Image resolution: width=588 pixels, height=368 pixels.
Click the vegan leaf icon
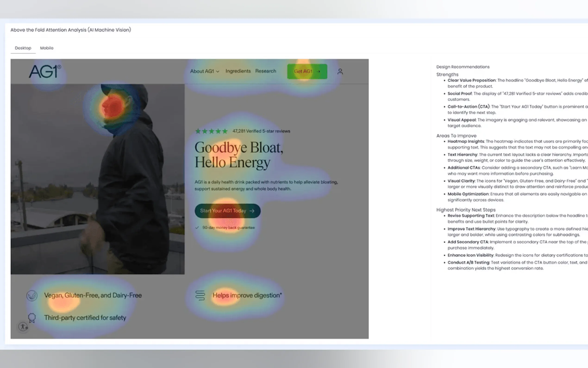coord(32,295)
